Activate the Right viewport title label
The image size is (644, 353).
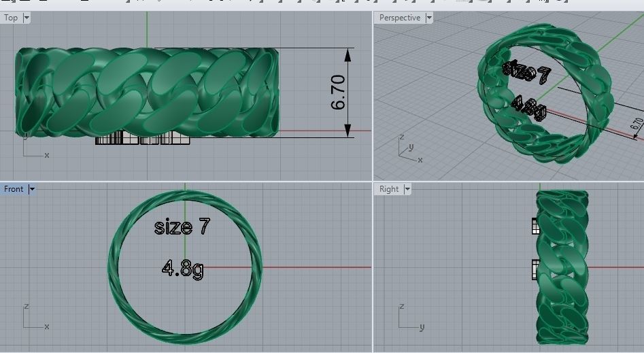[x=389, y=189]
